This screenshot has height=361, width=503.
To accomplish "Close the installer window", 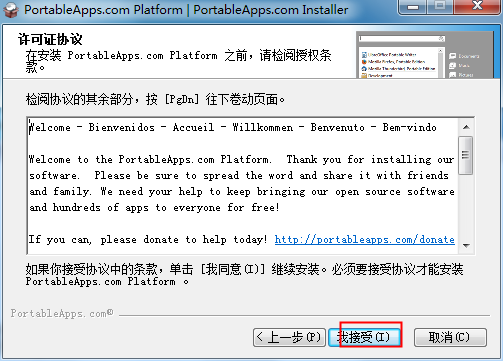I will [477, 7].
